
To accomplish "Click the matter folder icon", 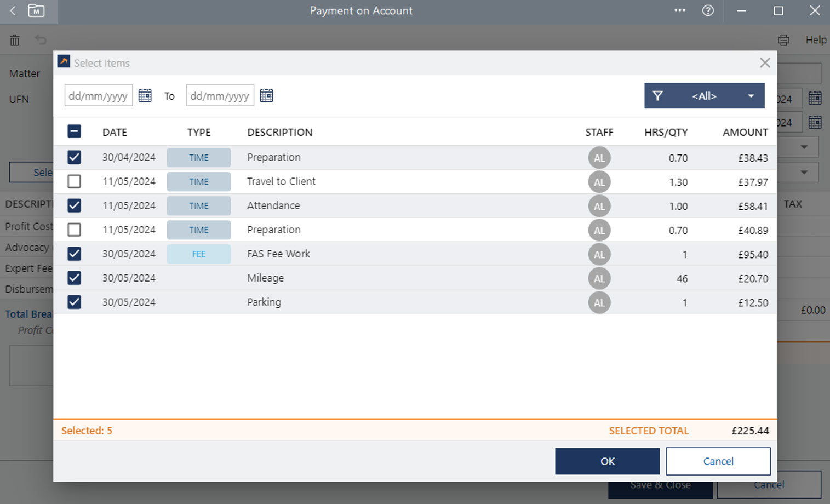I will (36, 11).
